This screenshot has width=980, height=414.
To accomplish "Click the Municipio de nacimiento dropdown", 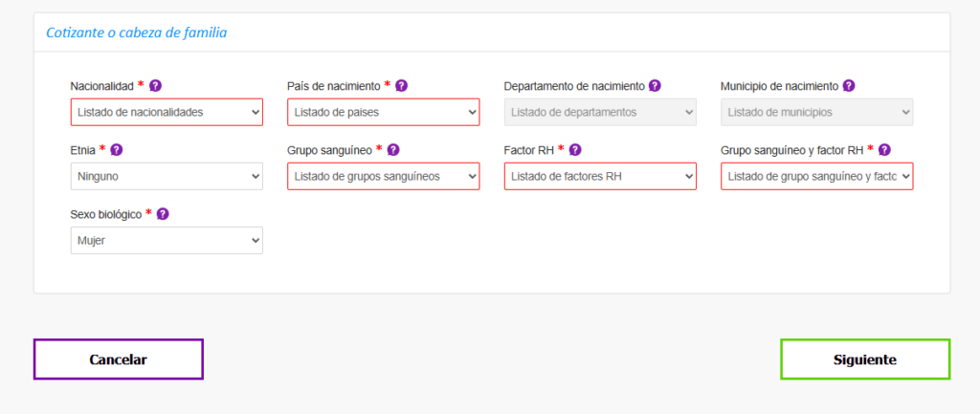I will (816, 113).
